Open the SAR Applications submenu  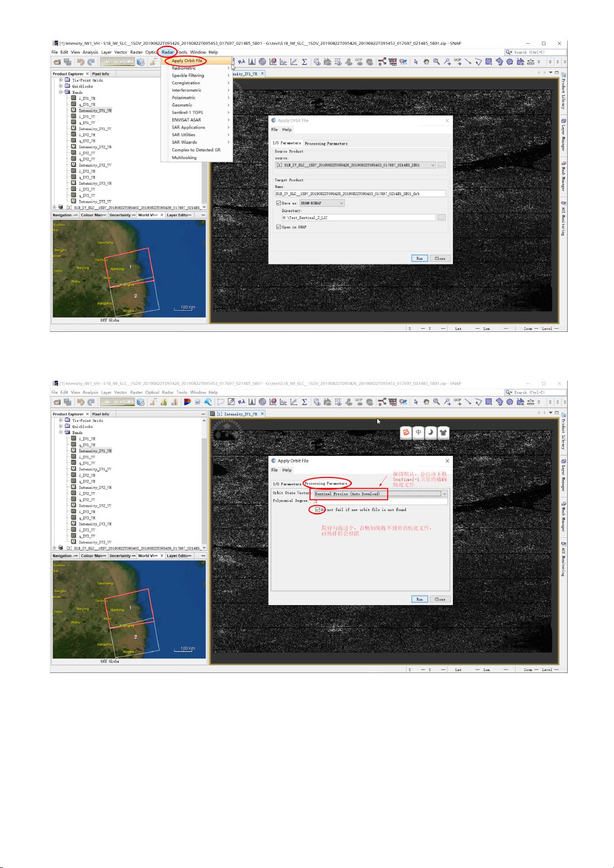coord(197,127)
